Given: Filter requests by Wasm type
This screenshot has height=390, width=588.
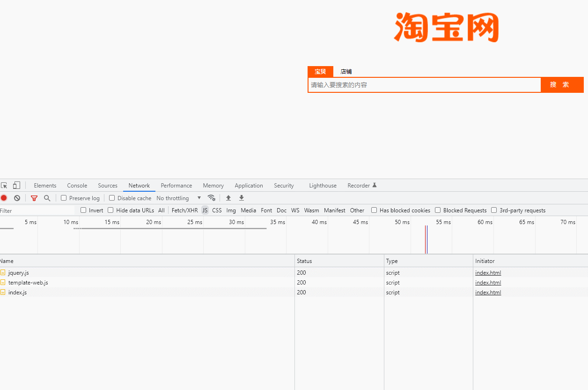Looking at the screenshot, I should coord(312,210).
